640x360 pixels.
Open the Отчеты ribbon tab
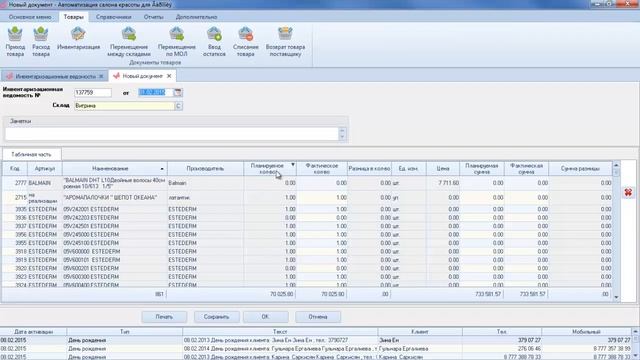[x=153, y=17]
